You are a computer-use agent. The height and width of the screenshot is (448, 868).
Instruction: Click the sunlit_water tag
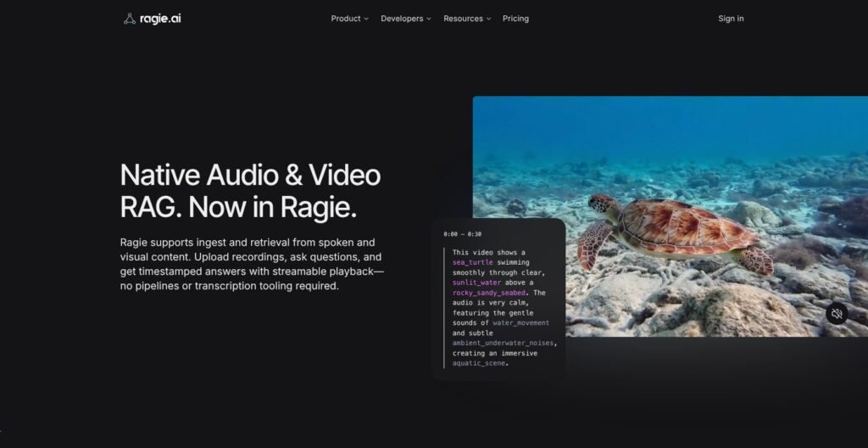(476, 283)
